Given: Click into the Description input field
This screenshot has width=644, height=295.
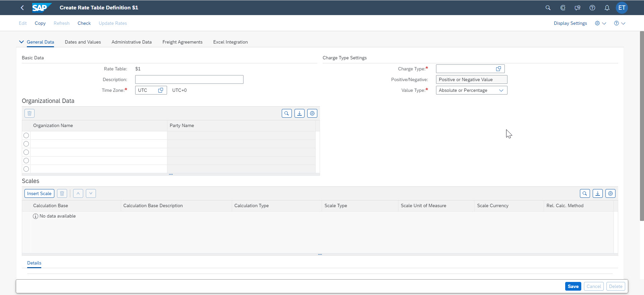Looking at the screenshot, I should click(189, 79).
